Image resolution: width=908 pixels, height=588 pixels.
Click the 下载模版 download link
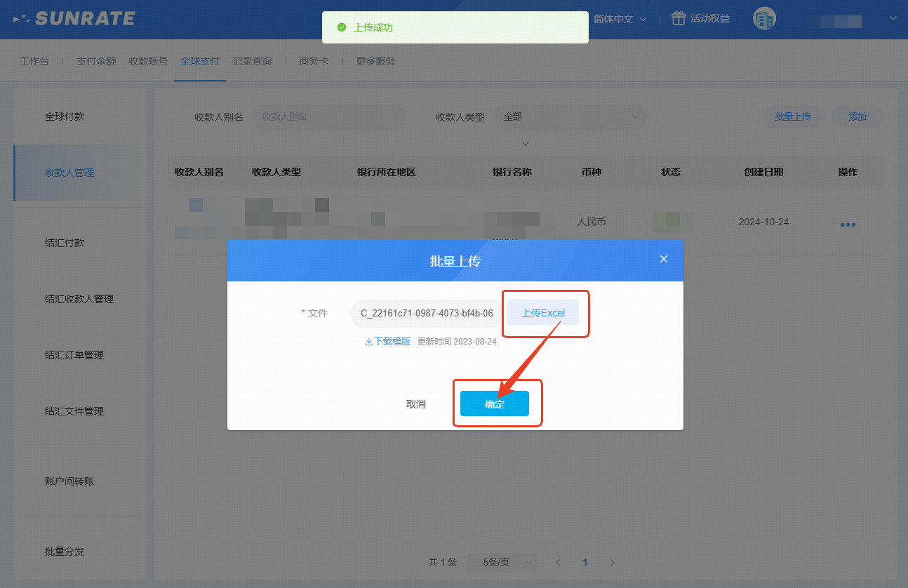387,342
